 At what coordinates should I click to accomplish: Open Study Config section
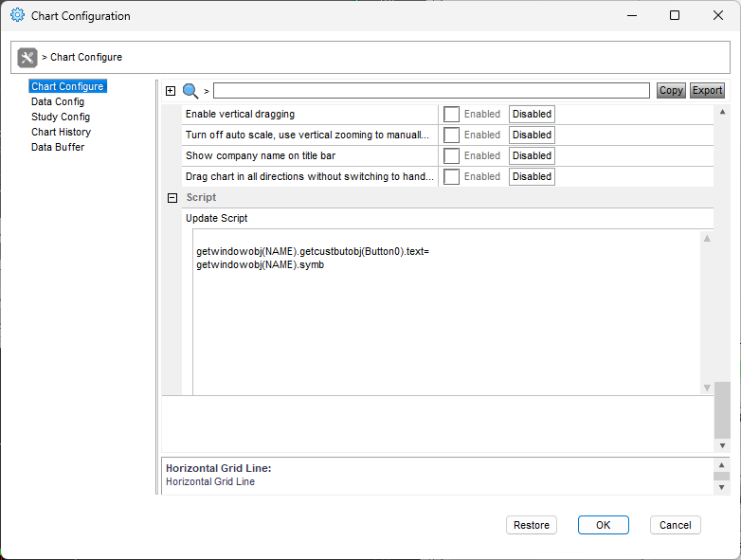[x=61, y=117]
